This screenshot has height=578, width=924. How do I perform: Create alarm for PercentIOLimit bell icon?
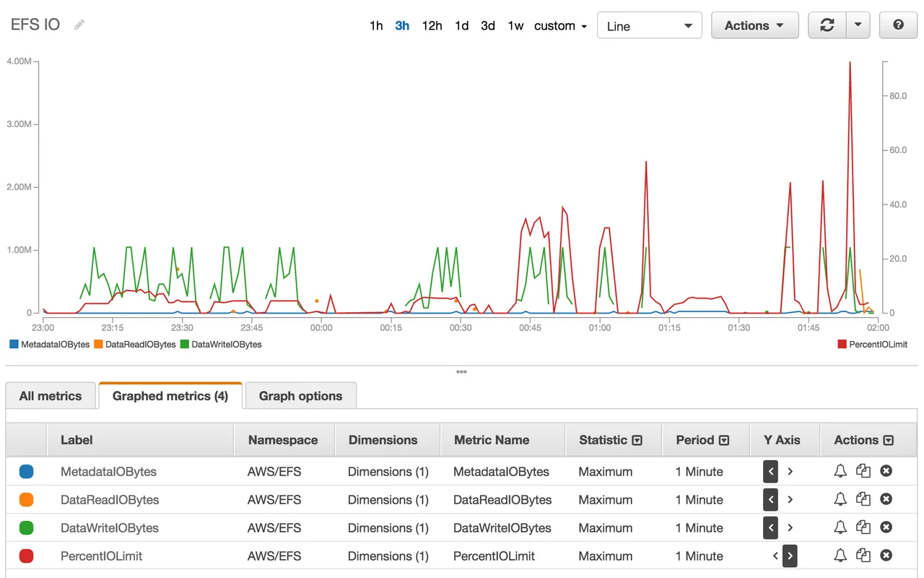(x=840, y=556)
